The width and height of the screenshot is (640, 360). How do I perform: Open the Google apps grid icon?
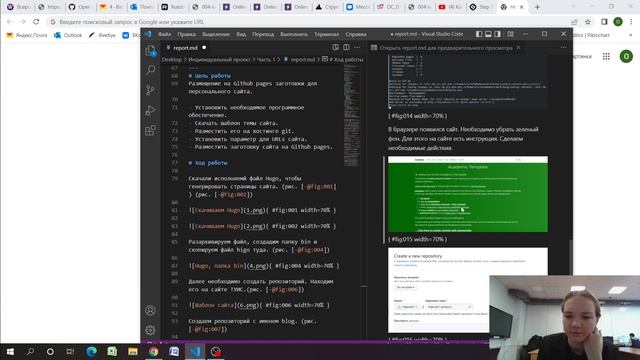pyautogui.click(x=606, y=56)
